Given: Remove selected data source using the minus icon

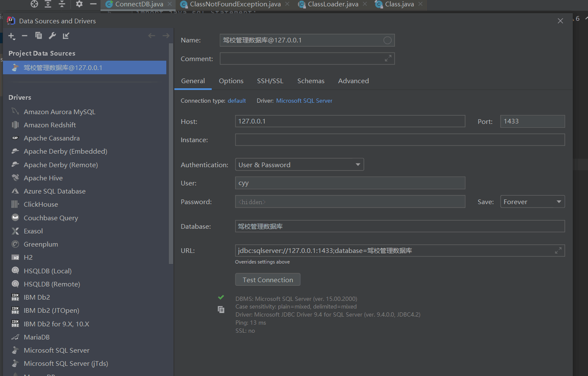Looking at the screenshot, I should [x=24, y=36].
